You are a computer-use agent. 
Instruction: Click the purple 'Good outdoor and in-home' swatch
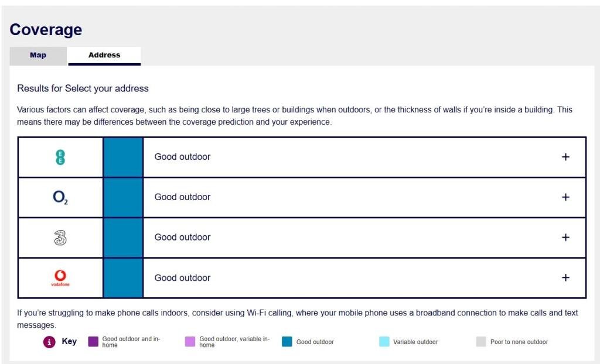click(x=93, y=342)
